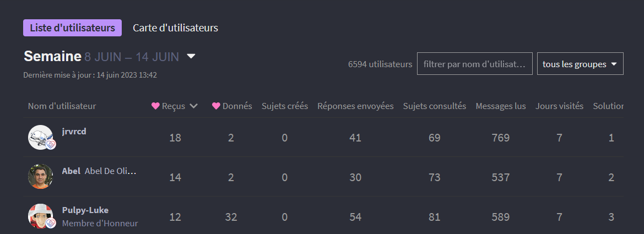Click the pink heart icon beside Donnés
The image size is (644, 234).
216,106
